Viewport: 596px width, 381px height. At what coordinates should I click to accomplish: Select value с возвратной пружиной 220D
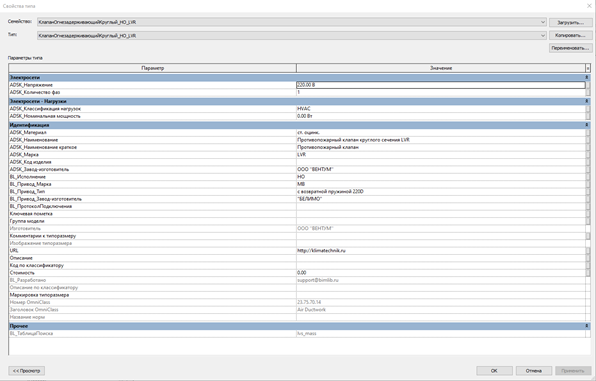pyautogui.click(x=441, y=192)
